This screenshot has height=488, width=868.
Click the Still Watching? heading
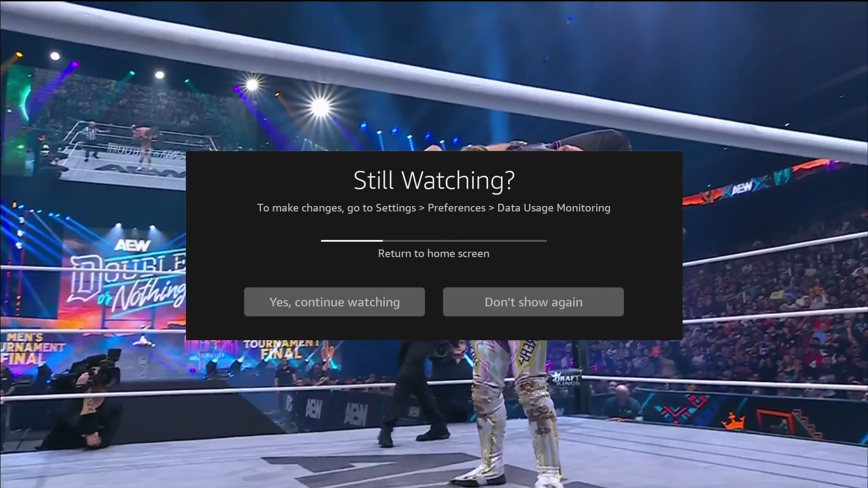pyautogui.click(x=434, y=180)
